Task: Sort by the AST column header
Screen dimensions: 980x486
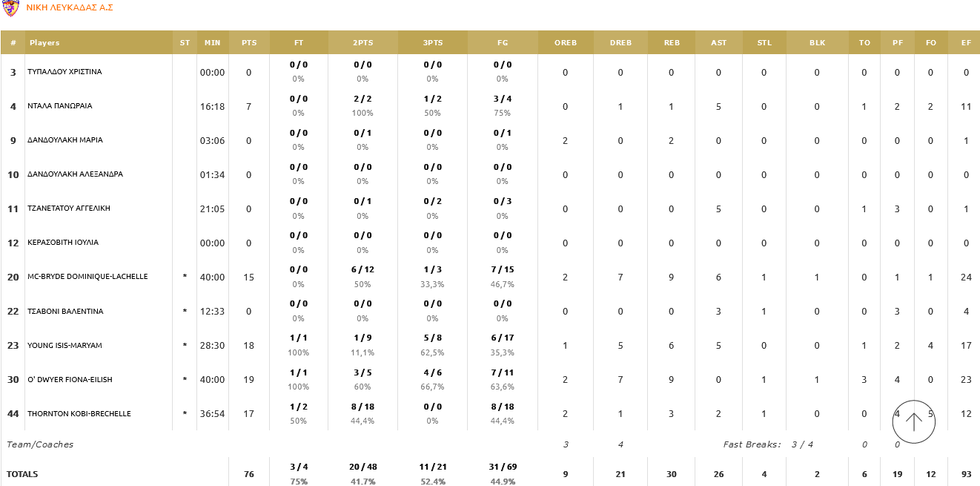Action: point(719,43)
